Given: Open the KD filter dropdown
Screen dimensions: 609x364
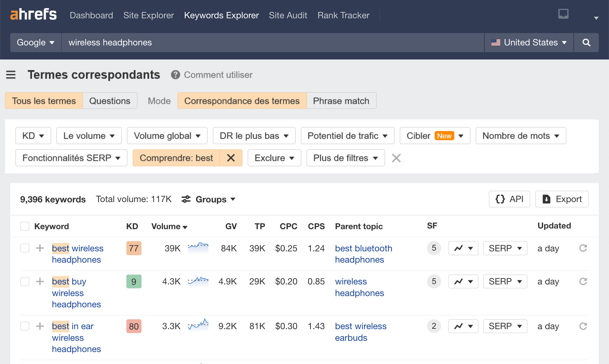Looking at the screenshot, I should click(x=33, y=136).
